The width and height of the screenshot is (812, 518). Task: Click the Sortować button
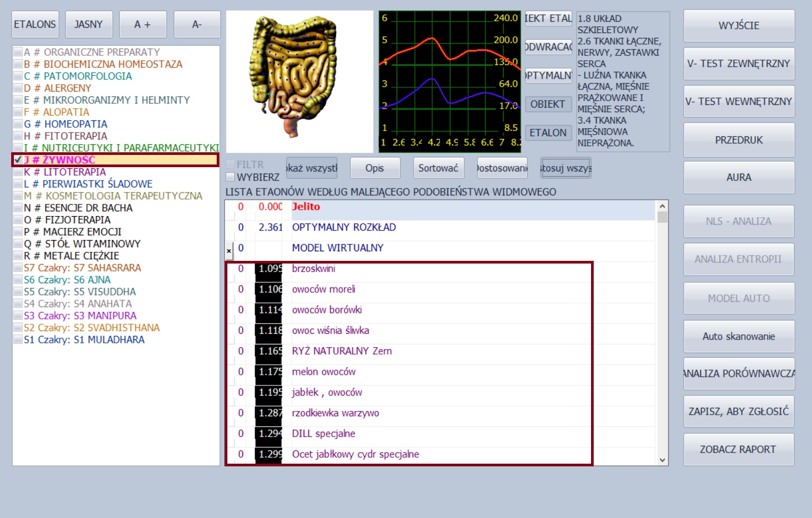click(x=438, y=168)
